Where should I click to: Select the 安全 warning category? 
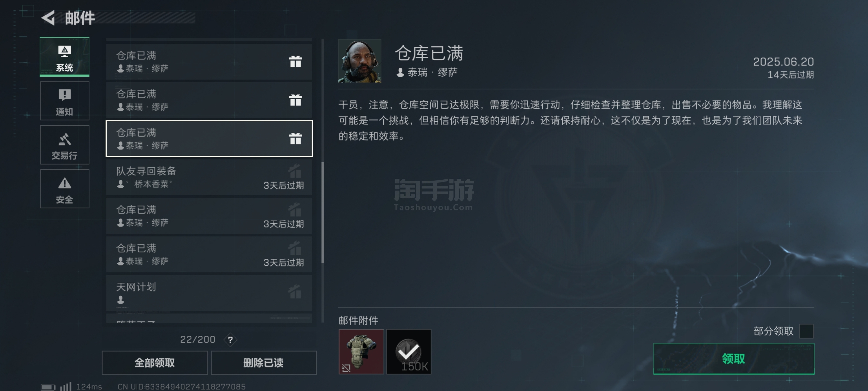click(64, 189)
